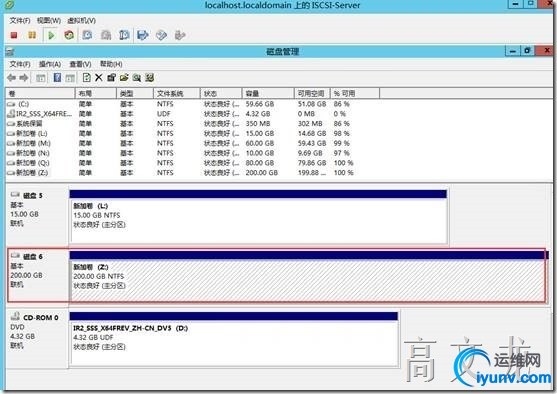Click the CD-ROM 0 drive icon

[15, 316]
